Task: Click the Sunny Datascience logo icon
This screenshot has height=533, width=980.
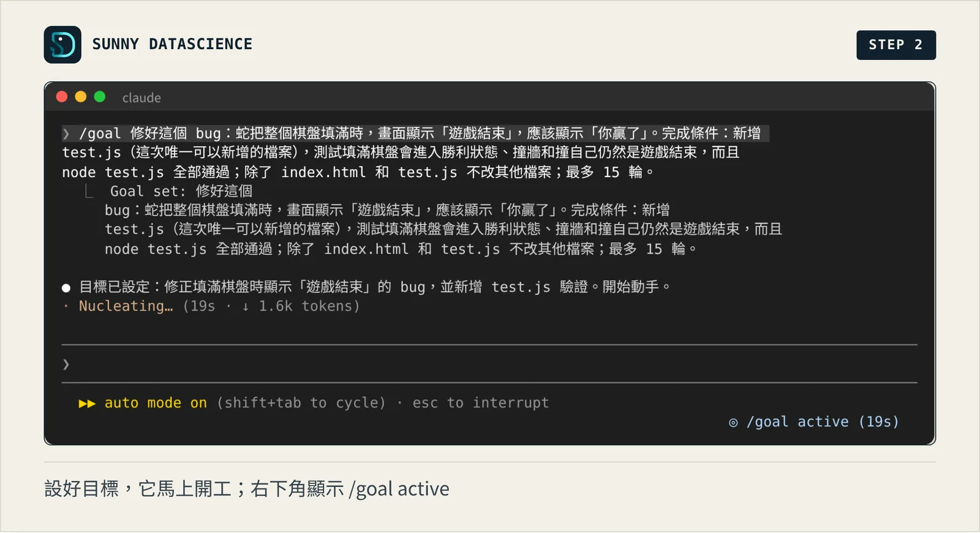Action: coord(62,45)
